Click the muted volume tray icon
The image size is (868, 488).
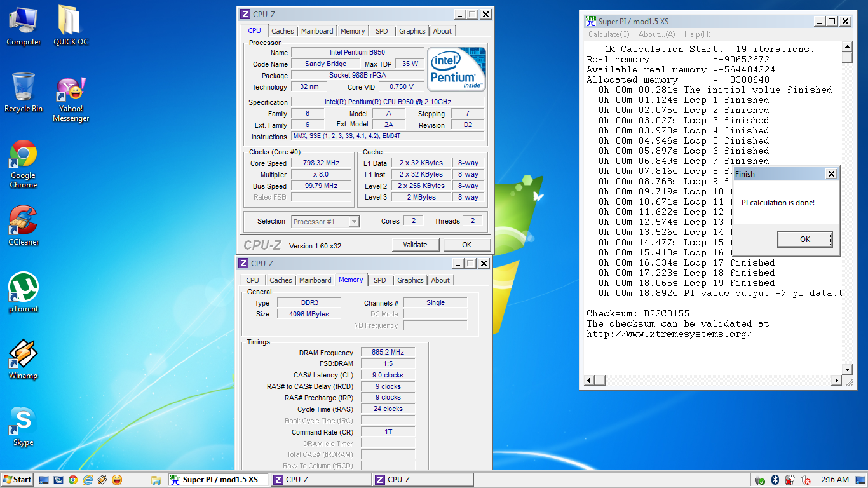(x=806, y=480)
